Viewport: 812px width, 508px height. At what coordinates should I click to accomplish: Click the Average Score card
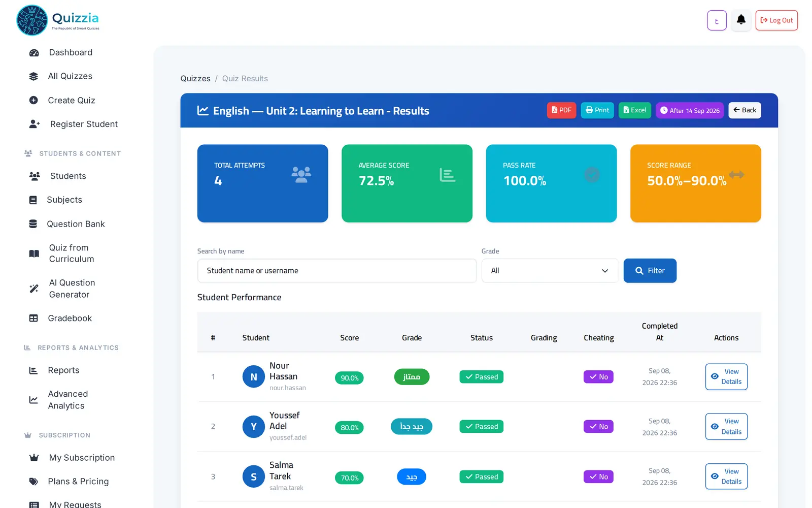point(407,183)
